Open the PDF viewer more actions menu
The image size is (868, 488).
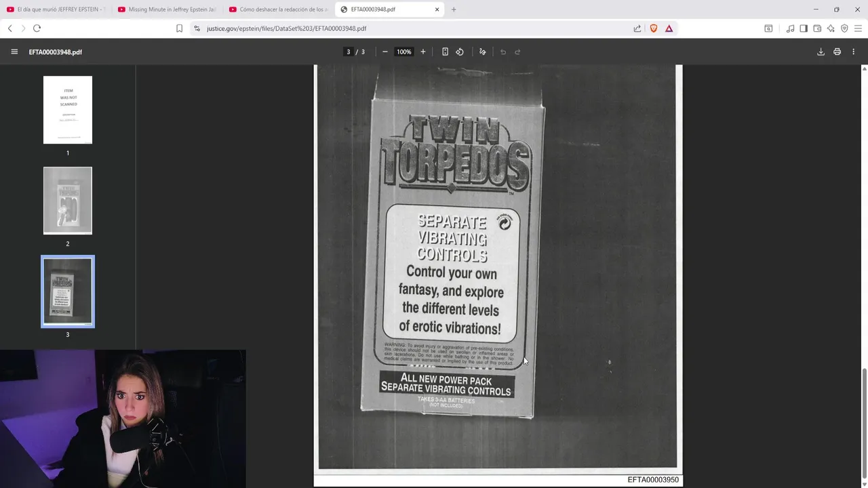pos(854,52)
